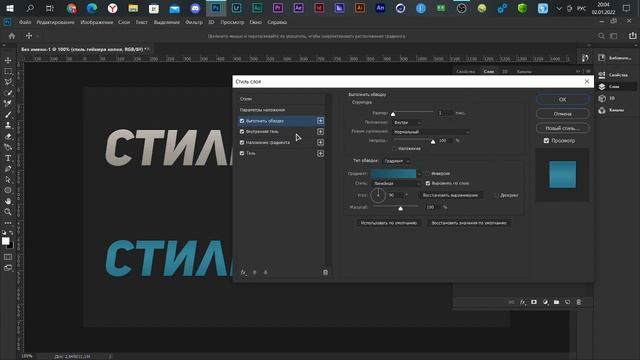Open the stroke type dropdown 'Градиент'
Image resolution: width=640 pixels, height=360 pixels.
coord(396,161)
